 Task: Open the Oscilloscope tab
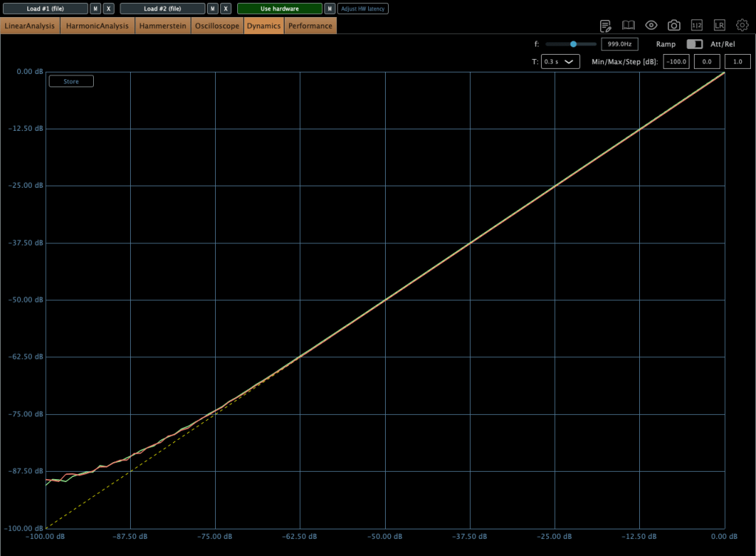pyautogui.click(x=217, y=26)
